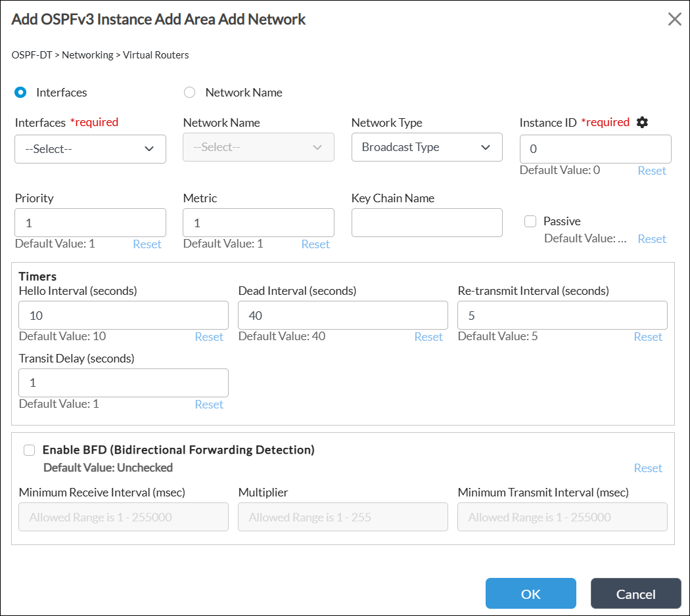Open the Interfaces selection dropdown
Image resolution: width=690 pixels, height=616 pixels.
click(x=90, y=149)
